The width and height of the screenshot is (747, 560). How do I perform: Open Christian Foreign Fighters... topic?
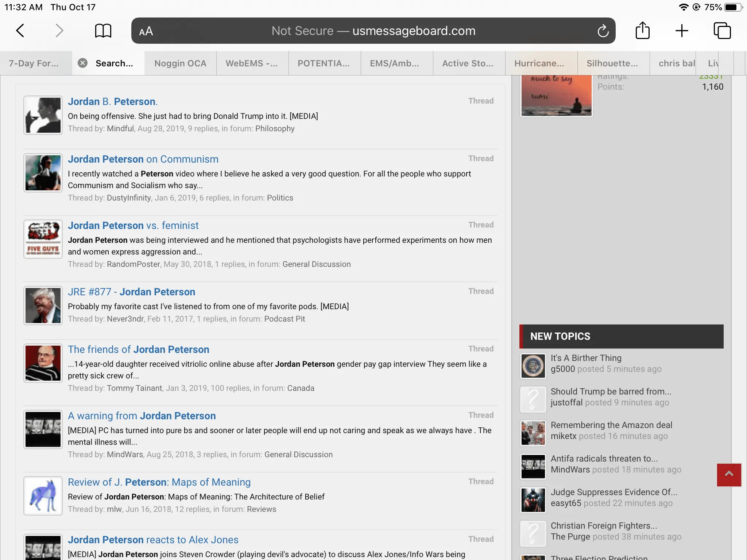pyautogui.click(x=604, y=526)
